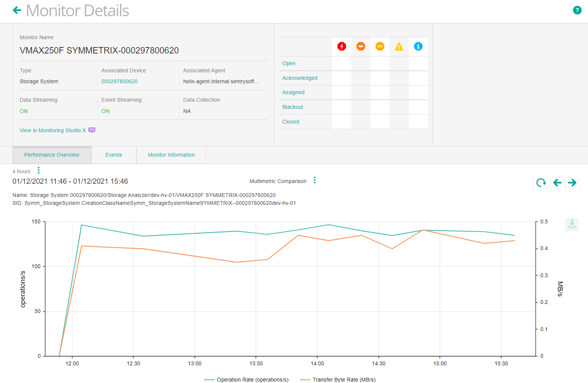Viewport: 588px width, 383px height.
Task: Click the Multimetric Comparison label
Action: [x=278, y=181]
